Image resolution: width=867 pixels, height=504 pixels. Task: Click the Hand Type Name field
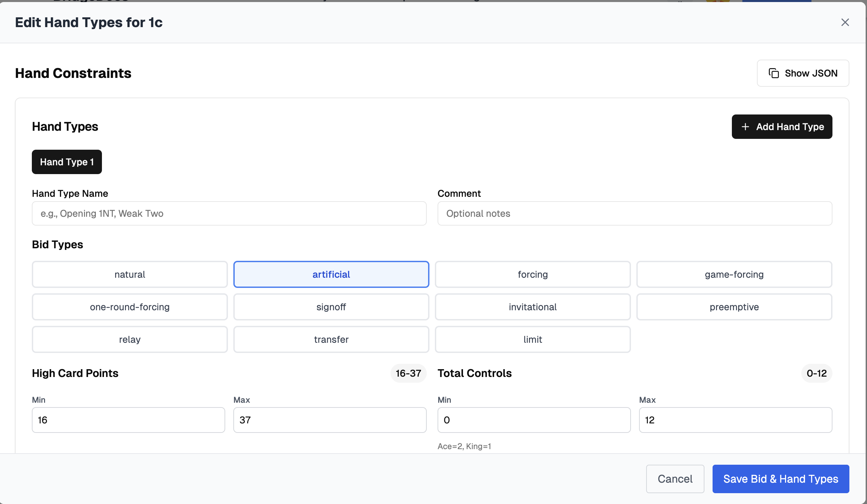[x=229, y=214]
